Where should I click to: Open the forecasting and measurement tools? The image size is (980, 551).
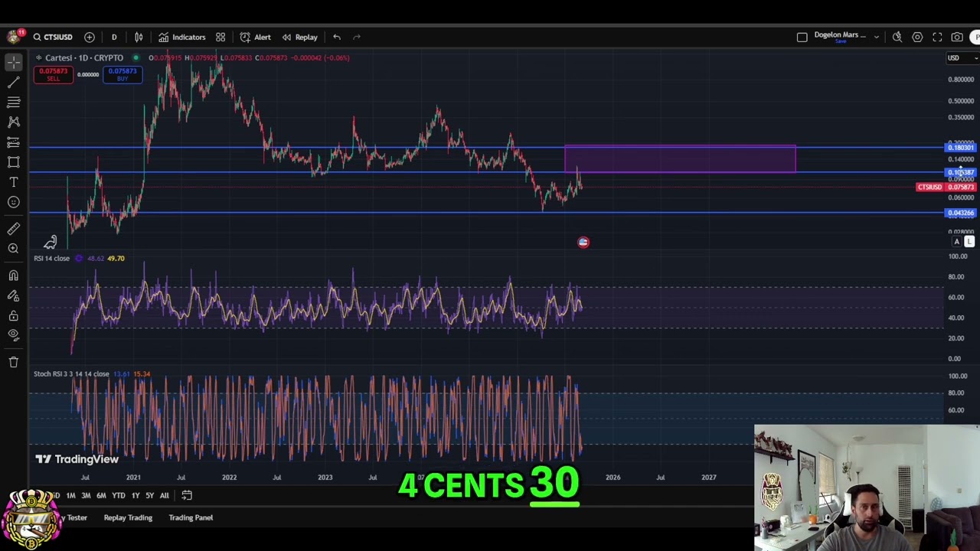pos(14,142)
